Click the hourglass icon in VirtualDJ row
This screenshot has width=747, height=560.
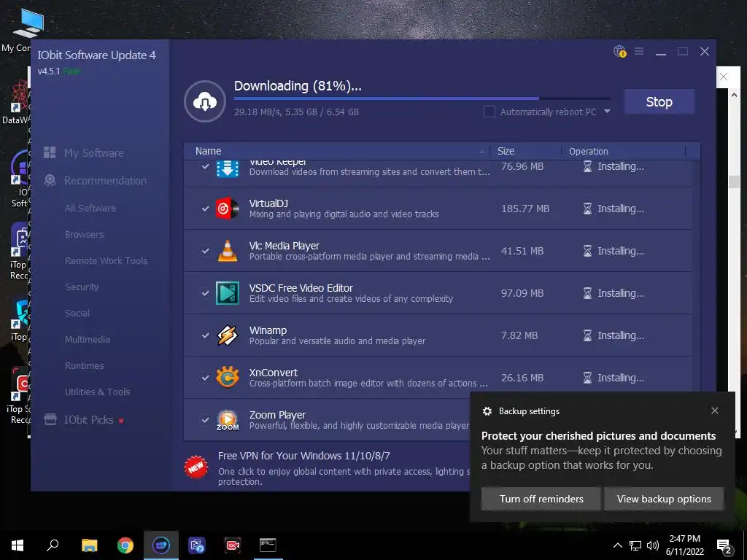point(587,209)
